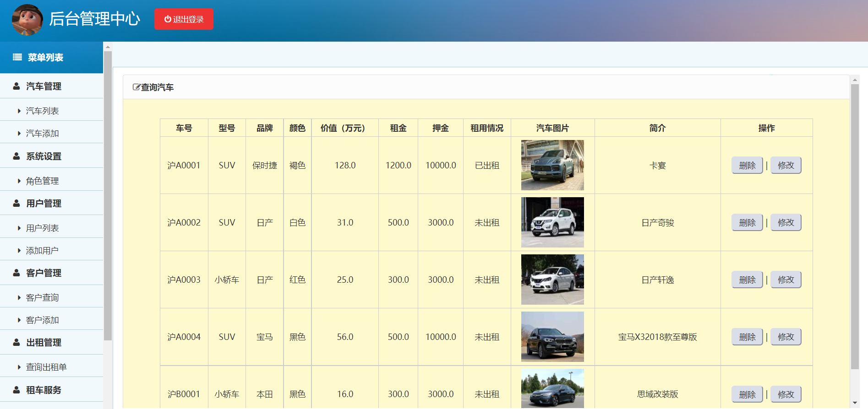Image resolution: width=868 pixels, height=409 pixels.
Task: Click the 日产轩逸 car photo
Action: click(552, 280)
